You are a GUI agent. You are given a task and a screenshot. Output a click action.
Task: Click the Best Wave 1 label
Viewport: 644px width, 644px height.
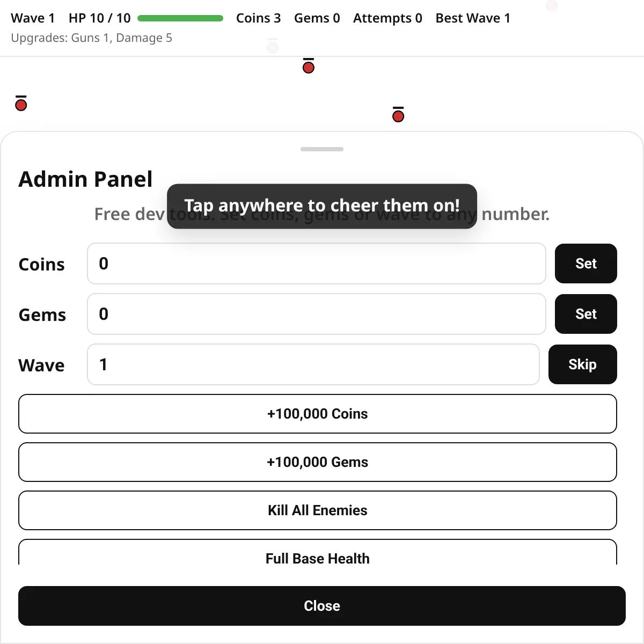tap(473, 18)
